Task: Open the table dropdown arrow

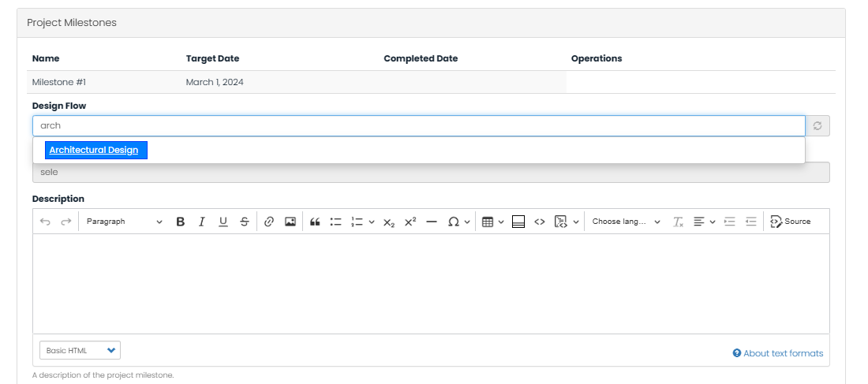Action: 501,222
